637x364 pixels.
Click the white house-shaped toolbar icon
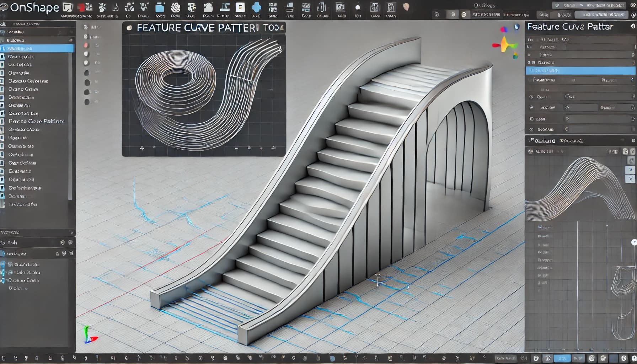(208, 7)
